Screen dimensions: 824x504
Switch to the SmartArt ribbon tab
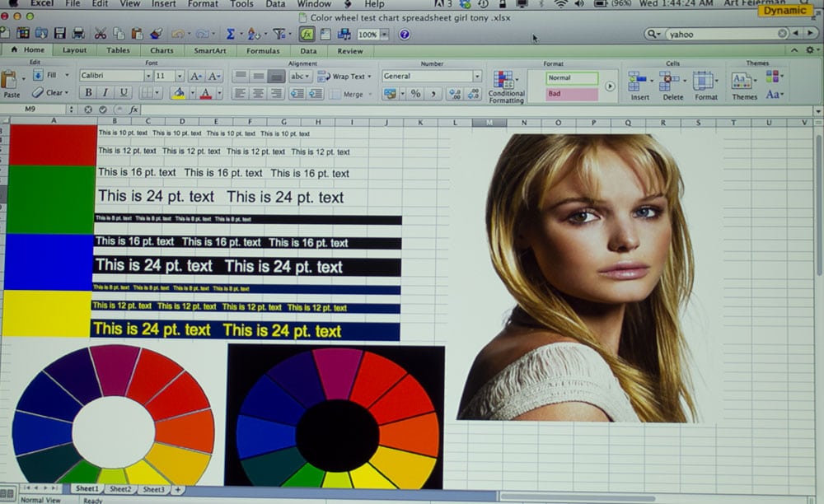[x=209, y=51]
